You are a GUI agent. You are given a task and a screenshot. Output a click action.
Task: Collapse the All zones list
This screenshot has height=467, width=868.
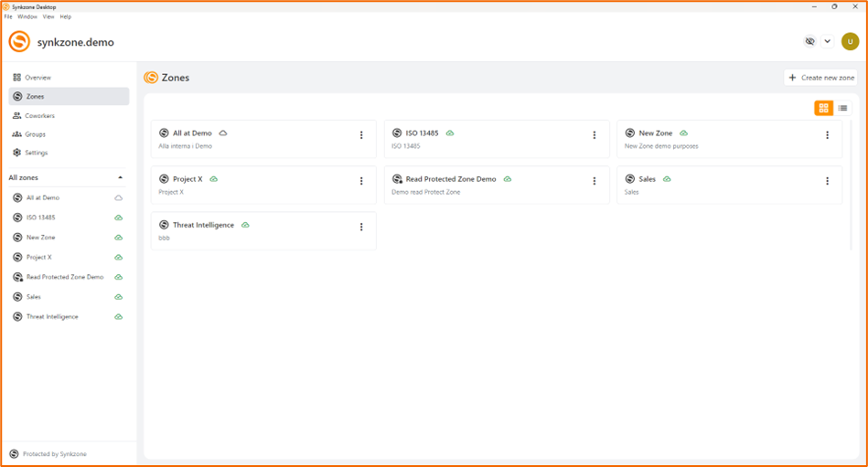pyautogui.click(x=120, y=177)
